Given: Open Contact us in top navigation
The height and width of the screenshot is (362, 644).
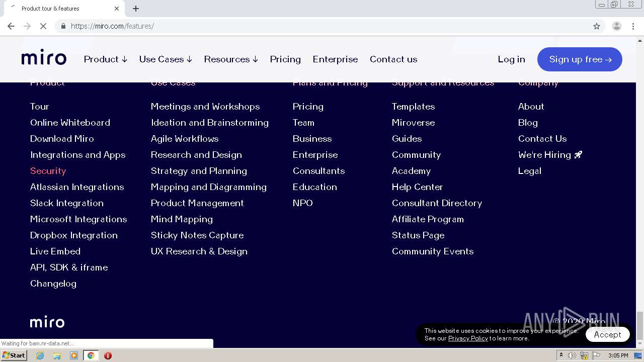Looking at the screenshot, I should pos(393,59).
